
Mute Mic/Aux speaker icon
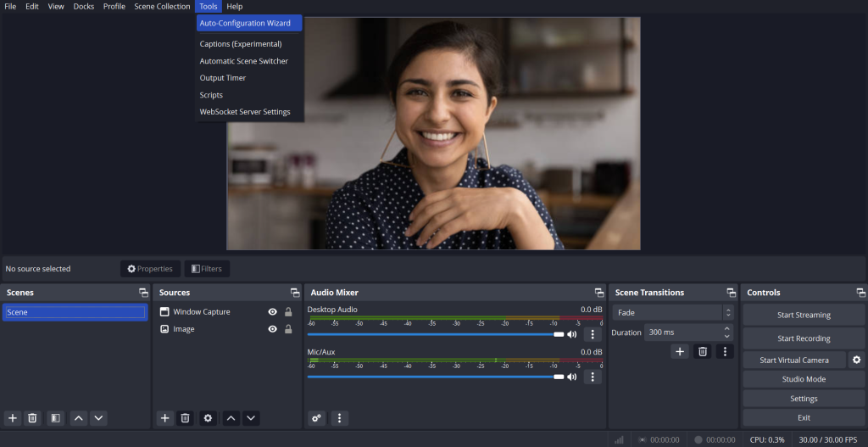572,377
